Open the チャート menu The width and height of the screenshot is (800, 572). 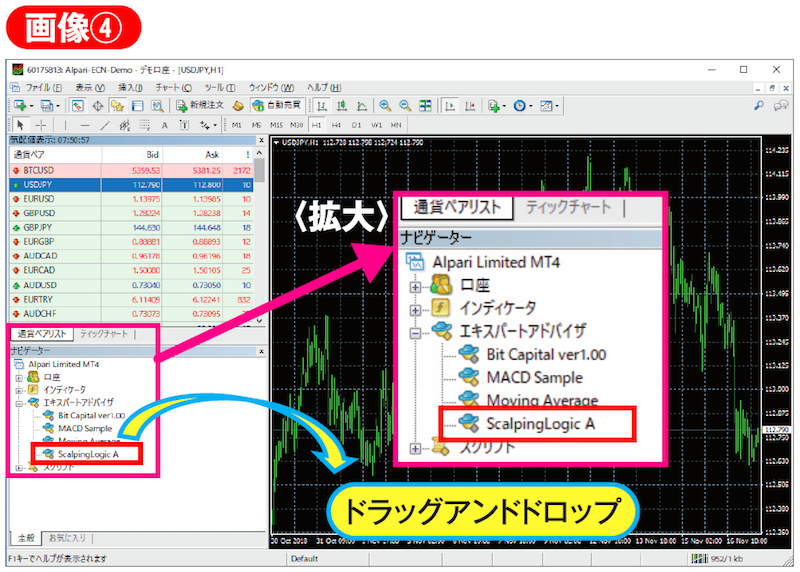(173, 88)
